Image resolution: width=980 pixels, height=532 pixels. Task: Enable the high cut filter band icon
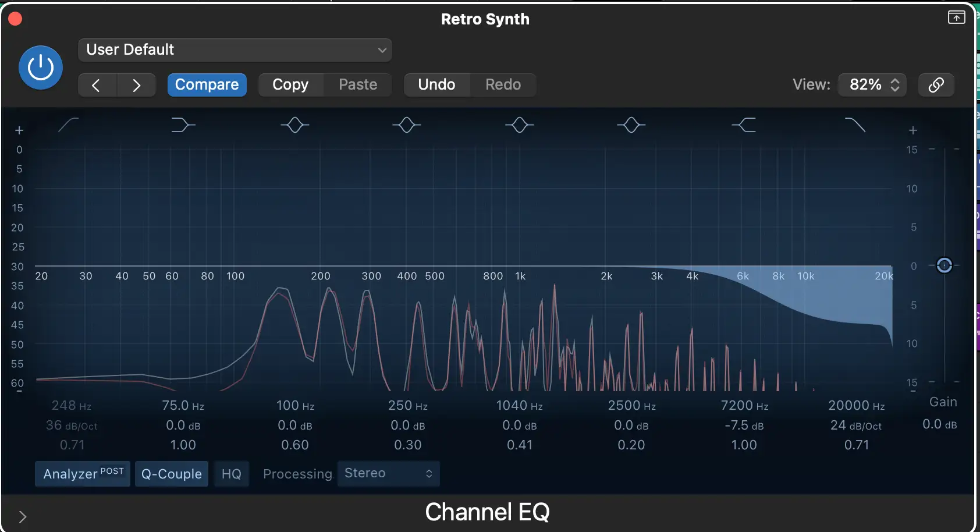pyautogui.click(x=855, y=125)
